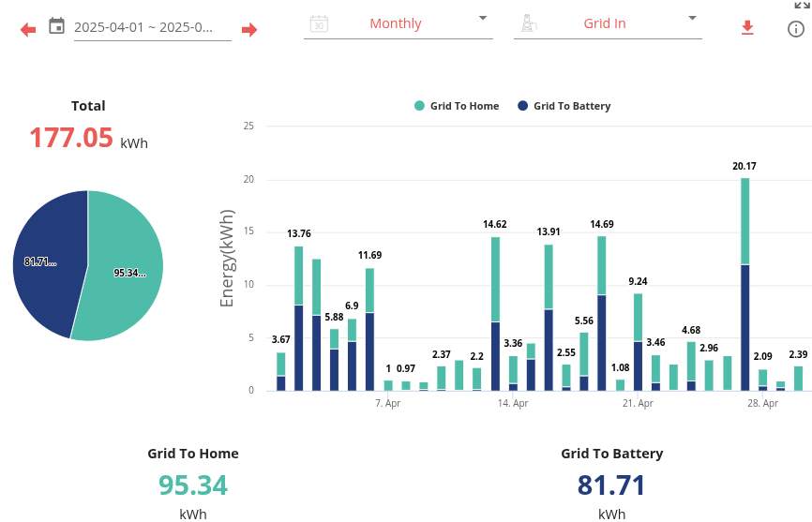Click the 1.08 bar data label

(x=621, y=367)
